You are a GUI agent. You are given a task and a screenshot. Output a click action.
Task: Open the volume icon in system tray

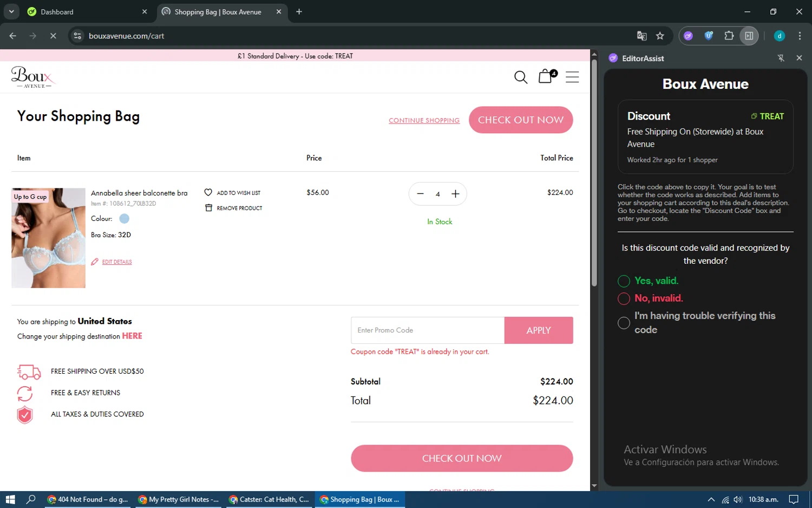tap(737, 499)
